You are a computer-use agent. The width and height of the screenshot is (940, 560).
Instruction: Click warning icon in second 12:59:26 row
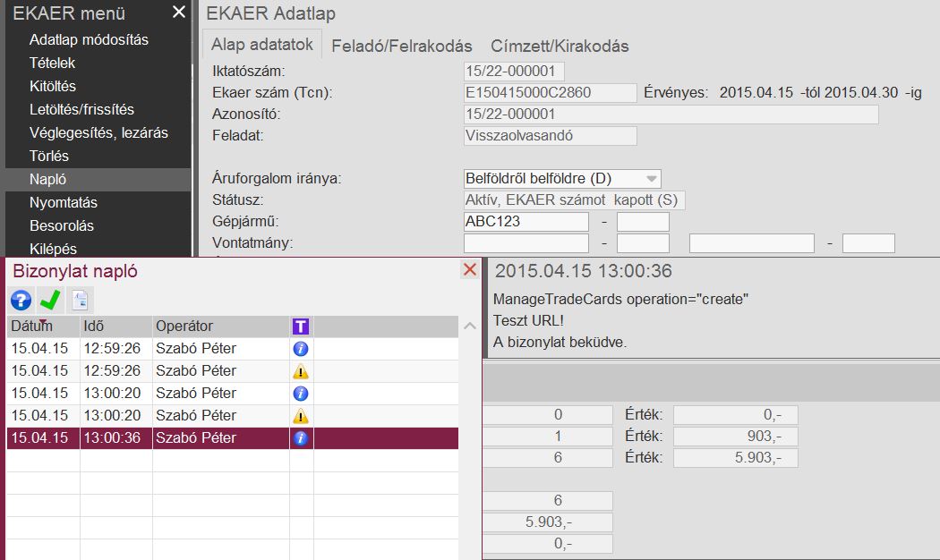pyautogui.click(x=301, y=371)
